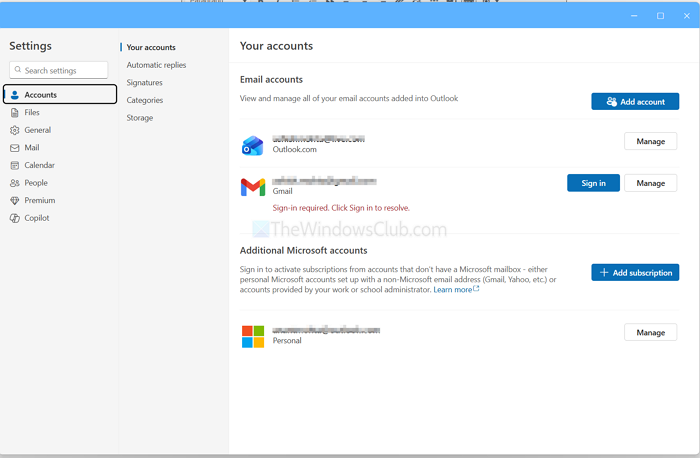This screenshot has width=700, height=458.
Task: Click the Add account button
Action: pos(635,101)
